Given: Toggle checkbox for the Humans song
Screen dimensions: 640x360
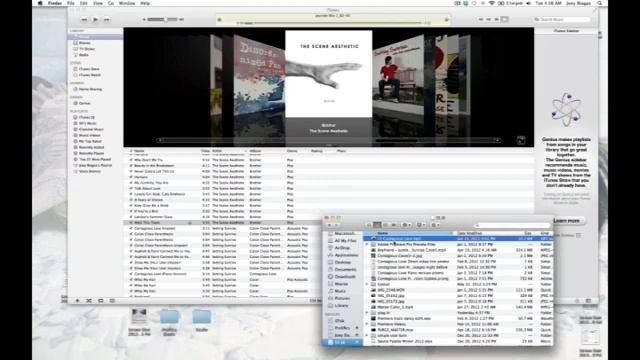Looking at the screenshot, I should click(131, 177).
